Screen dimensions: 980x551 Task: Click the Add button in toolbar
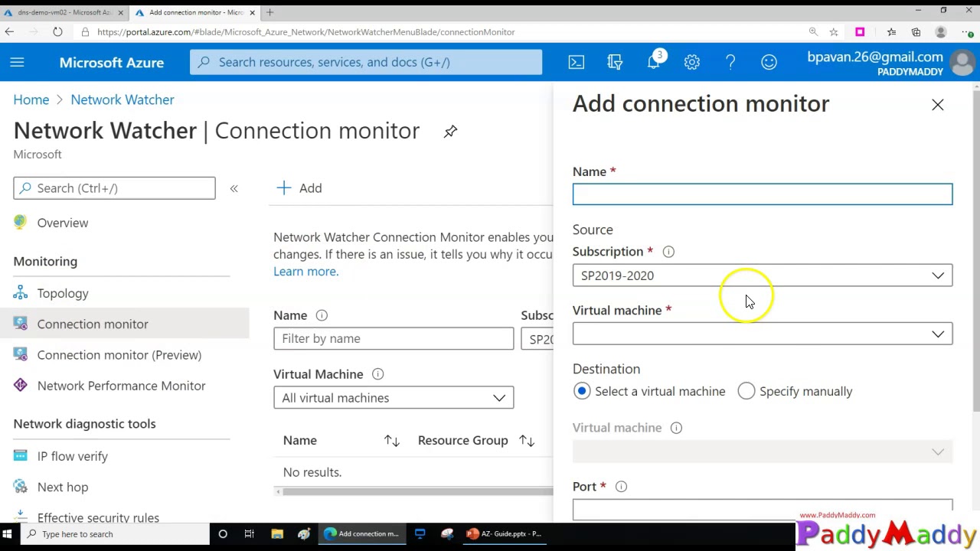pos(299,188)
